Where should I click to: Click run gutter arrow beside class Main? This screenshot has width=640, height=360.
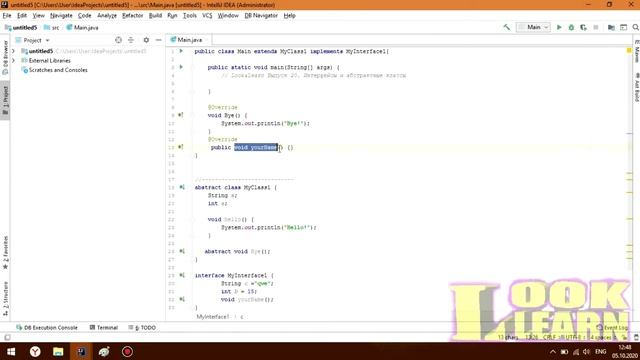[x=181, y=51]
